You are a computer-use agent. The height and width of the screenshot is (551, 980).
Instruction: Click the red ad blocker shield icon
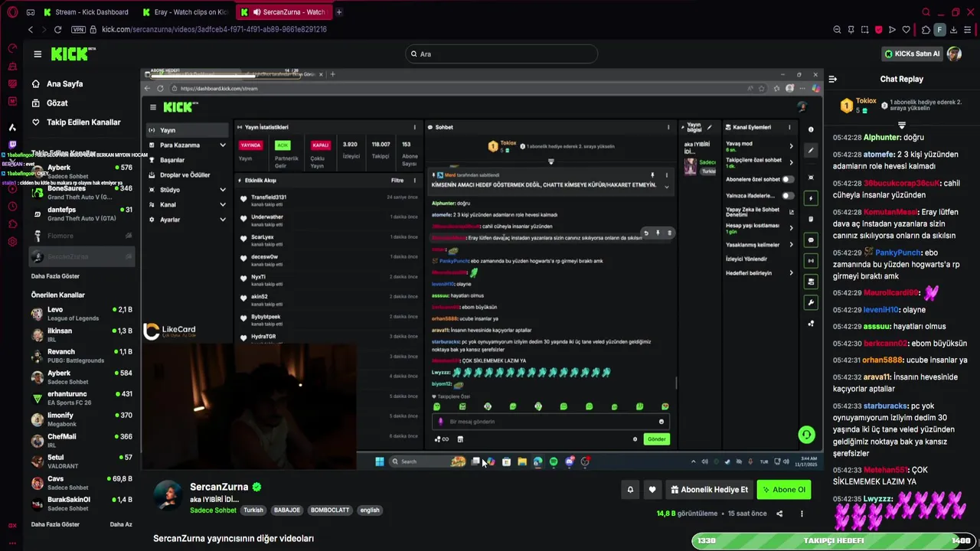click(878, 30)
